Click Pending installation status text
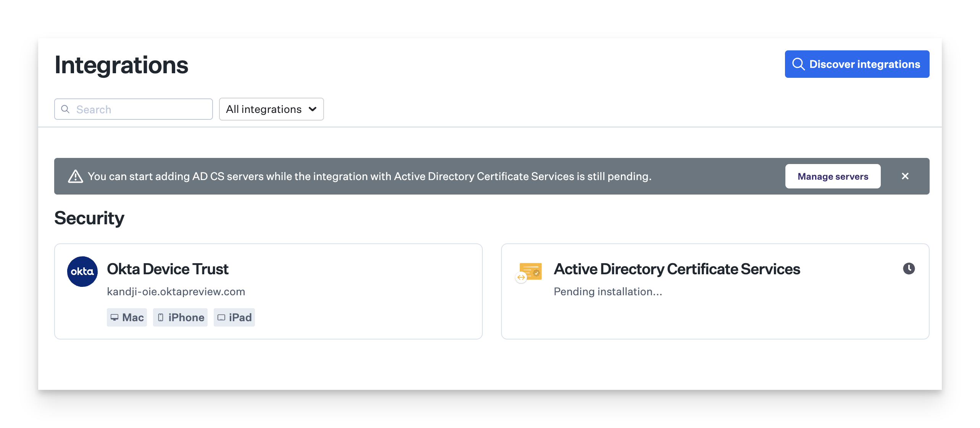 (608, 292)
